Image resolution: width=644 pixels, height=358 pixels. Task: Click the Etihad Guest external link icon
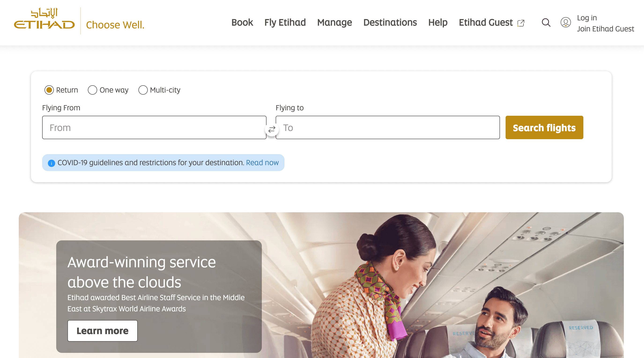click(x=521, y=23)
